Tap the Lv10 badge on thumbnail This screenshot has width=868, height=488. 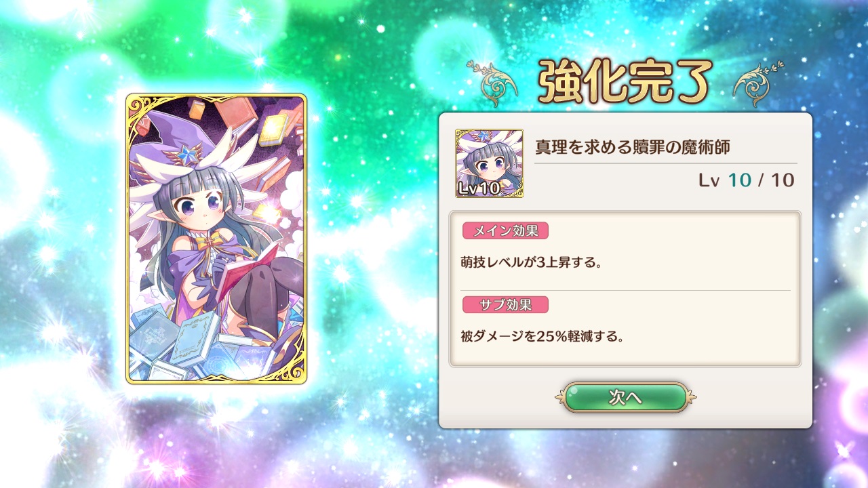click(x=479, y=188)
